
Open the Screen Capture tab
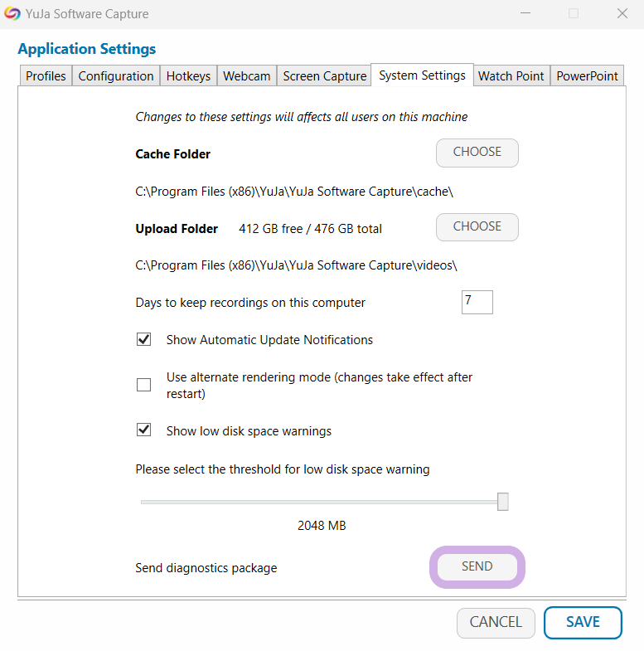pos(324,76)
